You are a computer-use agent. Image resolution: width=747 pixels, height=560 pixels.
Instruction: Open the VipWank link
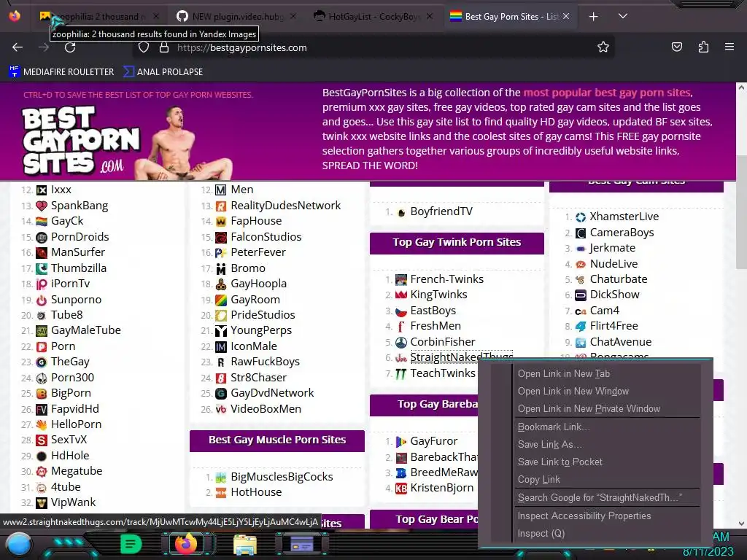[x=74, y=502]
